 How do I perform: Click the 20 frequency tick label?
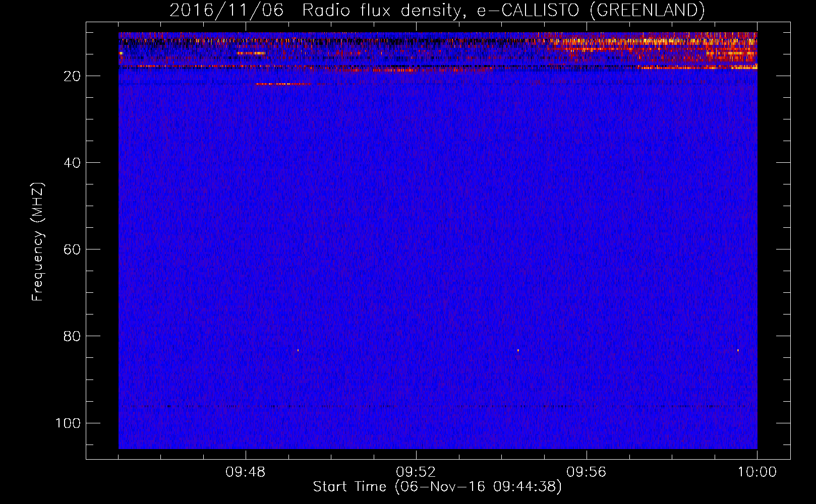pos(73,76)
